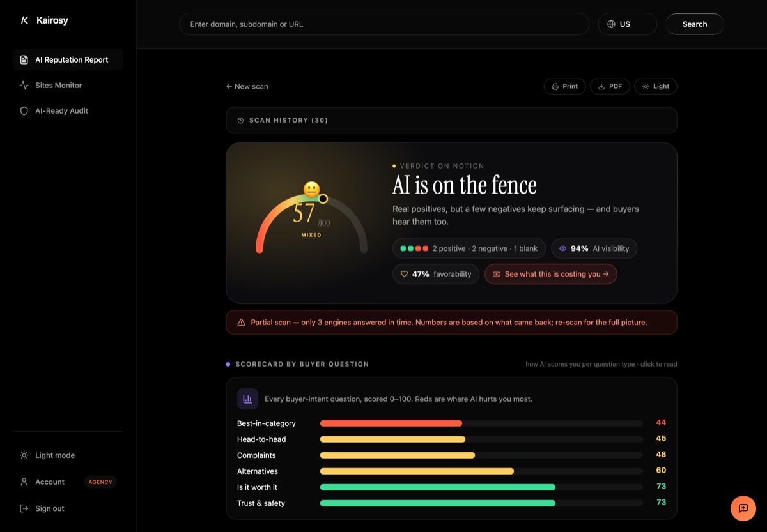Click the Sites Monitor pulse icon
Image resolution: width=767 pixels, height=532 pixels.
click(x=24, y=85)
